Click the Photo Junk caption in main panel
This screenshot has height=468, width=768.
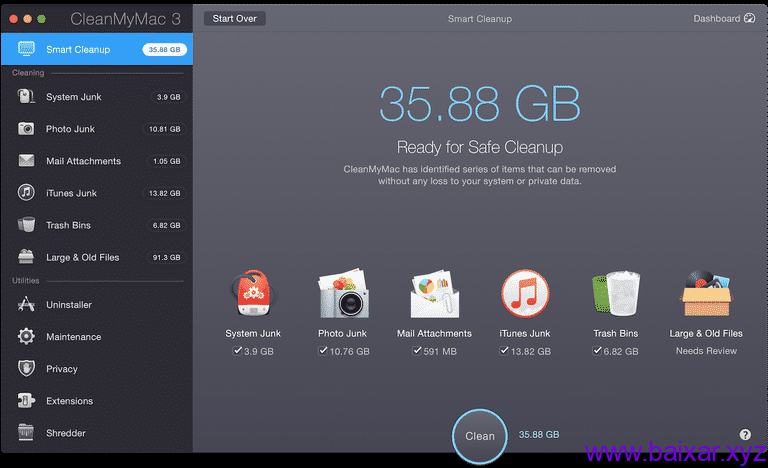(x=342, y=333)
